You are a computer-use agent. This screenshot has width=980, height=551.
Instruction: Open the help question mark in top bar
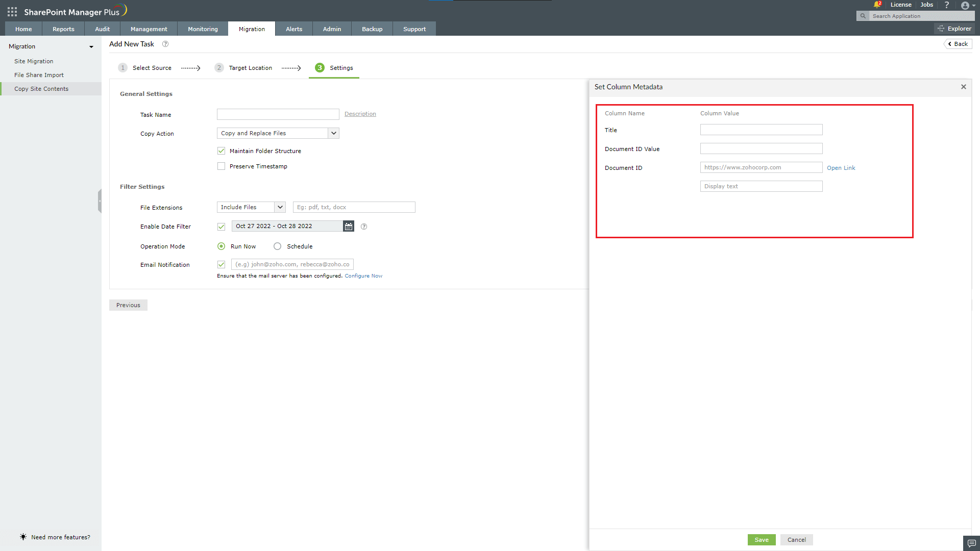(x=947, y=5)
